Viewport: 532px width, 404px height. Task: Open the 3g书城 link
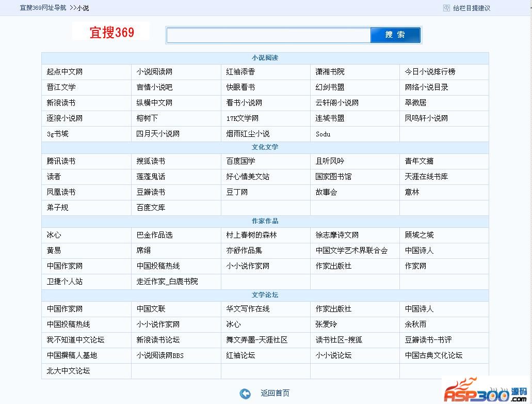point(57,134)
